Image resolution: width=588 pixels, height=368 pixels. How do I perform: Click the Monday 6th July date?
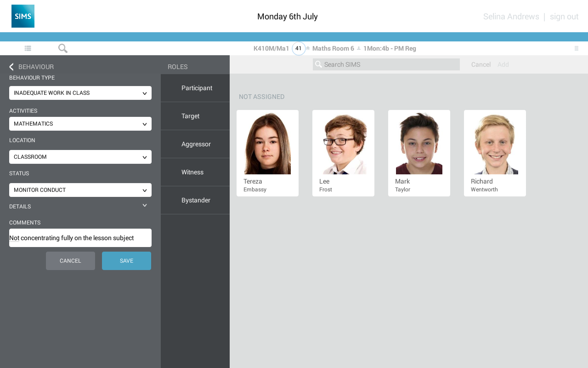[x=288, y=17]
